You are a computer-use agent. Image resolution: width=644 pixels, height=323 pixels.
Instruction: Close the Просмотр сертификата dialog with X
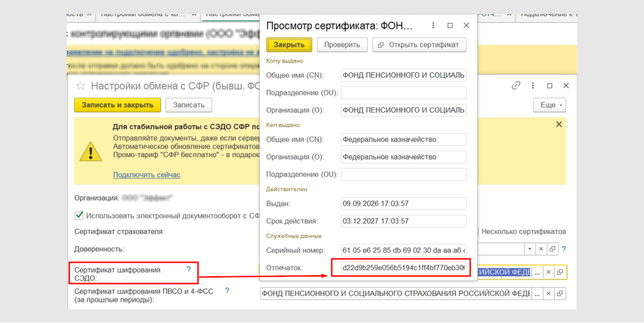(x=466, y=25)
